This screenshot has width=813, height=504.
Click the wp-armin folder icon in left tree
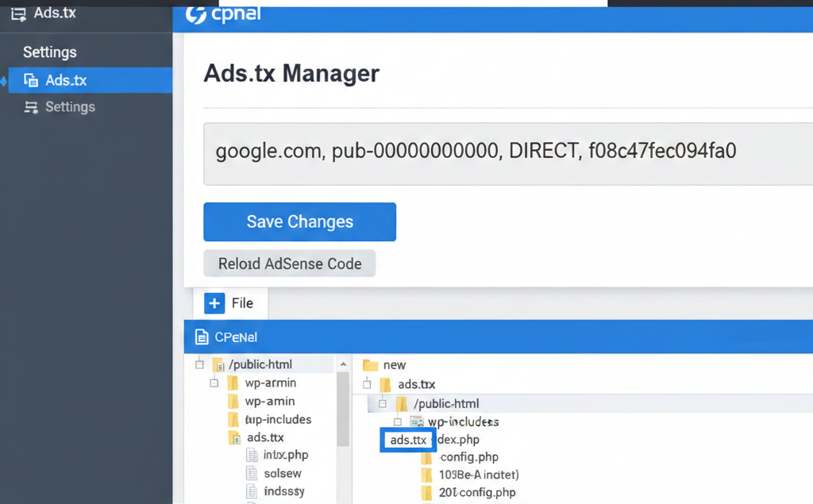pyautogui.click(x=233, y=383)
